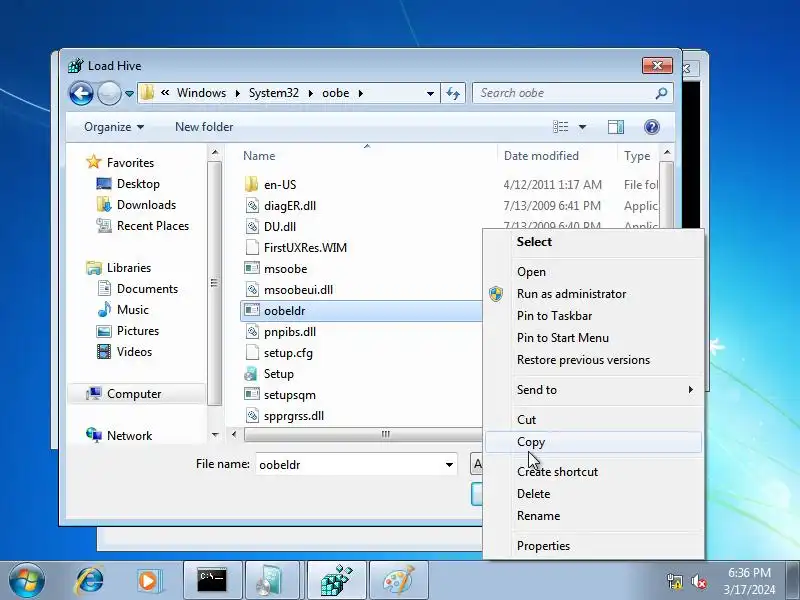Click the Refresh button beside the address bar
This screenshot has width=800, height=600.
pyautogui.click(x=453, y=93)
